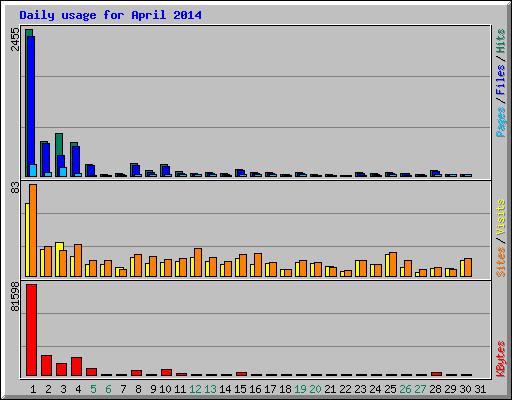Select day 4 label on the x-axis
Viewport: 512px width, 400px height.
78,389
